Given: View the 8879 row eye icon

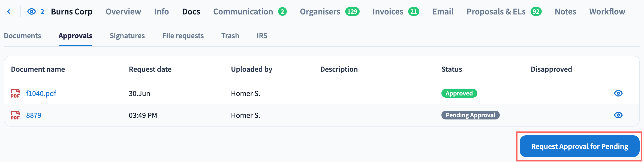Looking at the screenshot, I should tap(618, 115).
